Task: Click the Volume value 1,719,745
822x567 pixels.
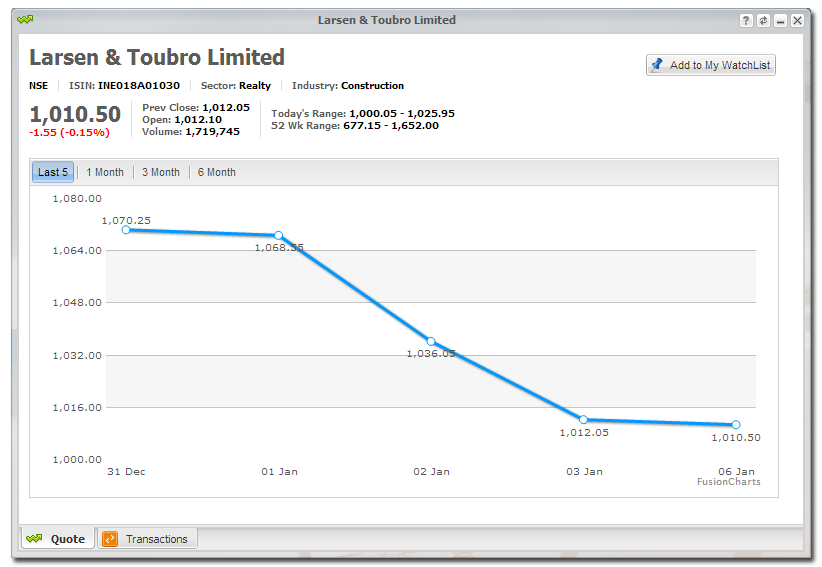Action: [x=212, y=132]
